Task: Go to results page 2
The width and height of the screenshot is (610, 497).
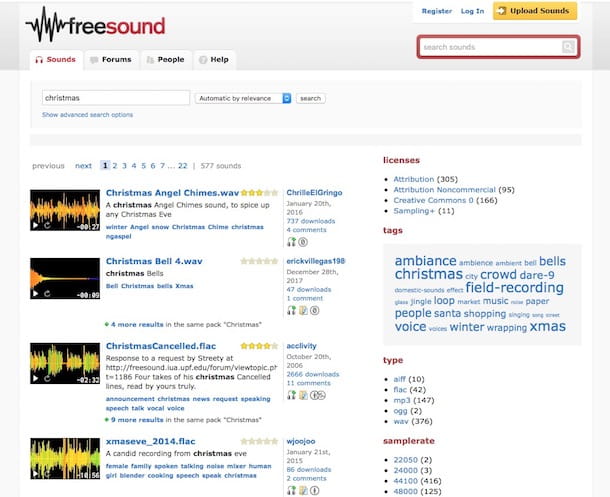Action: (115, 166)
